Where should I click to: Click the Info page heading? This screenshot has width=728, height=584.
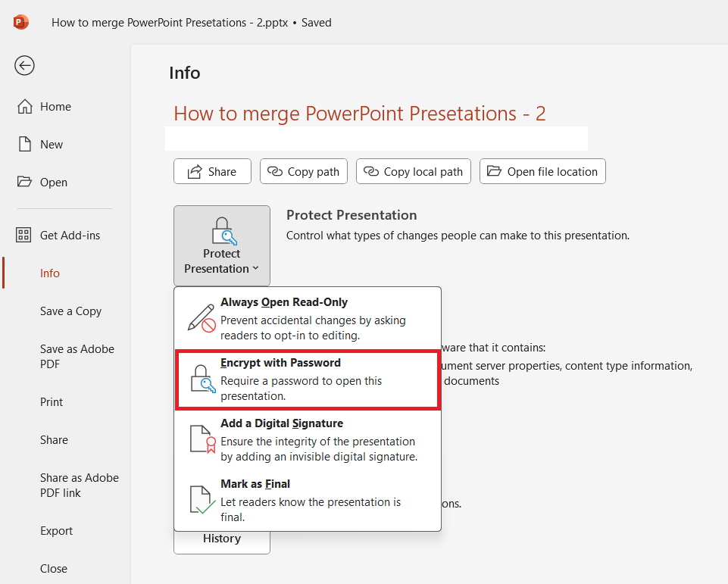(x=184, y=73)
